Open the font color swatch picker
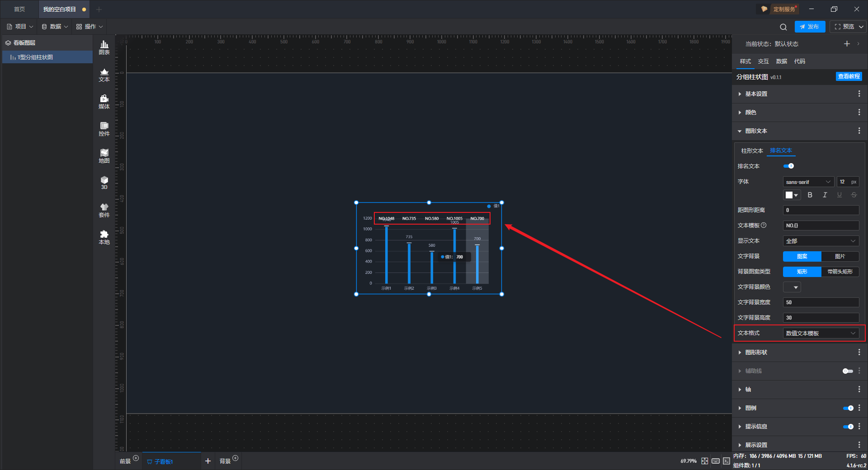Viewport: 868px width, 470px height. 792,195
